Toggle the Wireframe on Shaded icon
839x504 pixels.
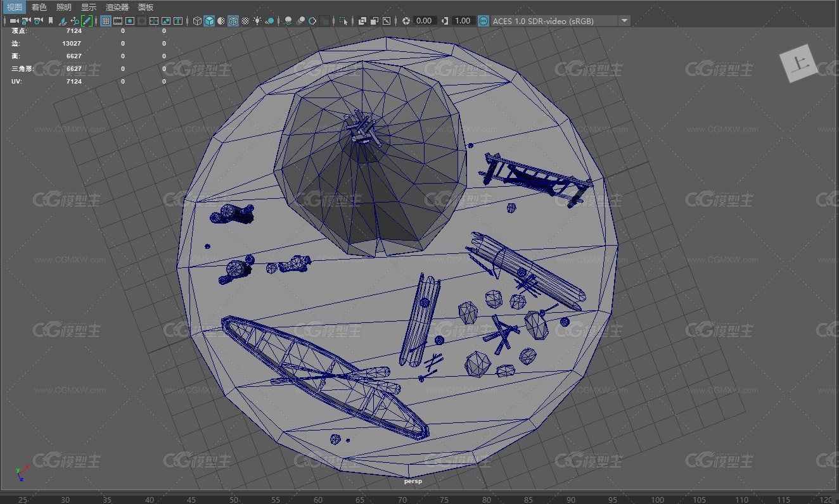pos(233,21)
